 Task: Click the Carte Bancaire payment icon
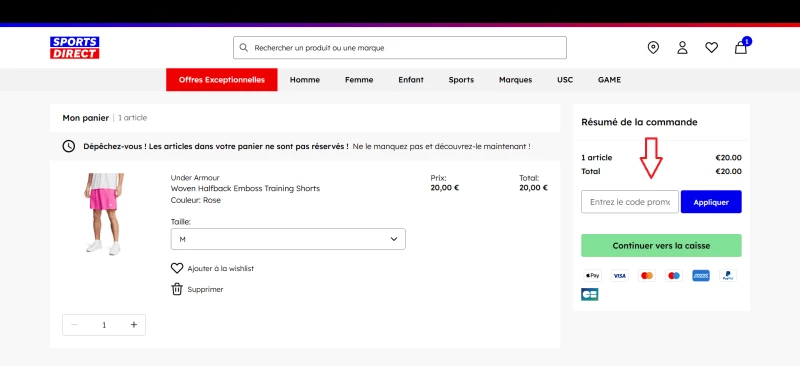[x=590, y=295]
